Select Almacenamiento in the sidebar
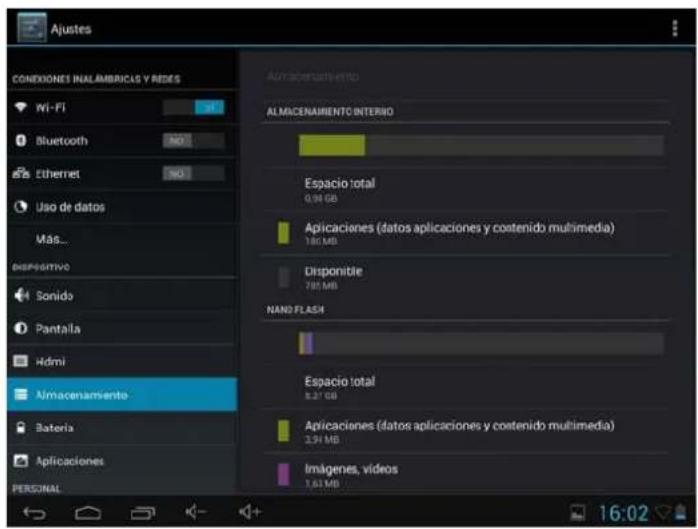Screen dimensions: 698x529 tap(122, 395)
